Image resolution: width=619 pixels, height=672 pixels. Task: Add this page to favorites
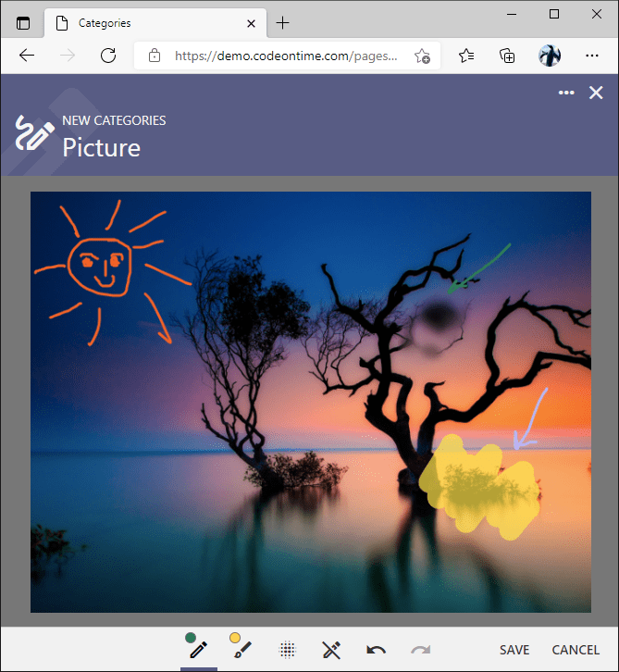pos(422,56)
